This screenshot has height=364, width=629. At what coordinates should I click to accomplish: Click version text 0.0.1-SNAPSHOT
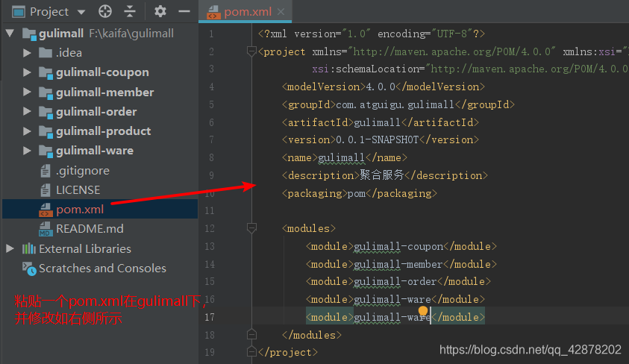tap(377, 140)
